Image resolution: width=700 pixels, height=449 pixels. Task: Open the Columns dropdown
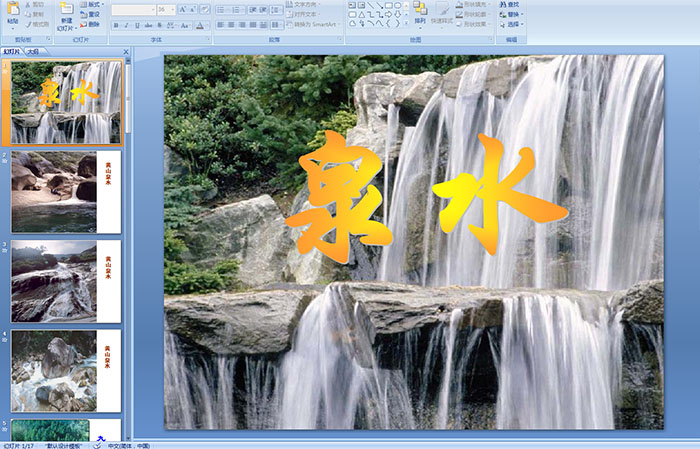[277, 25]
